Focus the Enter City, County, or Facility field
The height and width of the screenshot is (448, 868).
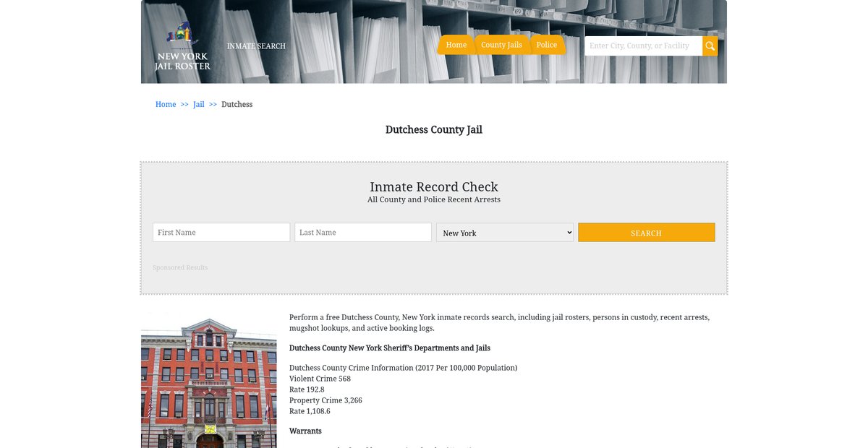coord(644,46)
